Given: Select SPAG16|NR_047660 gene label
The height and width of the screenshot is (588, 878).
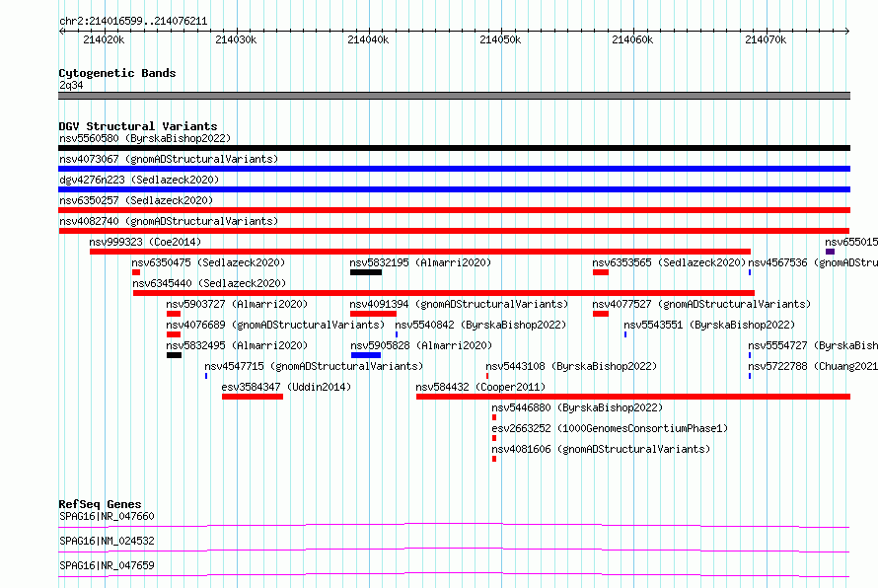Looking at the screenshot, I should point(107,516).
